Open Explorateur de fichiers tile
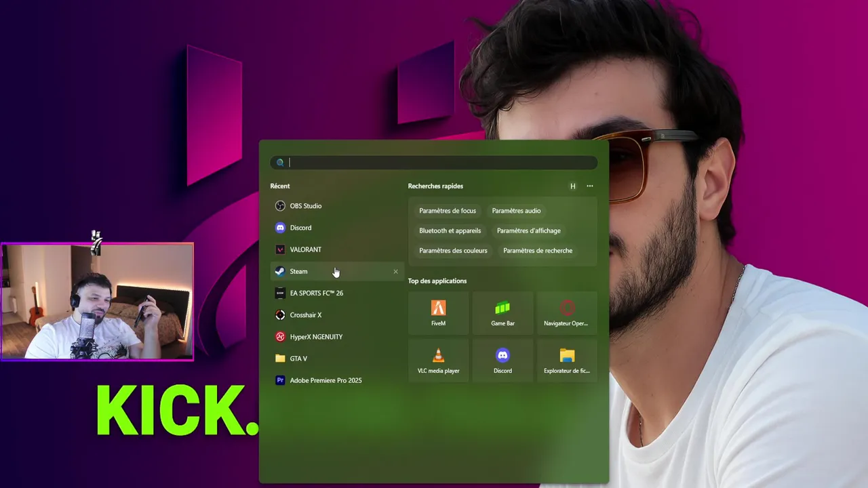 click(x=567, y=361)
